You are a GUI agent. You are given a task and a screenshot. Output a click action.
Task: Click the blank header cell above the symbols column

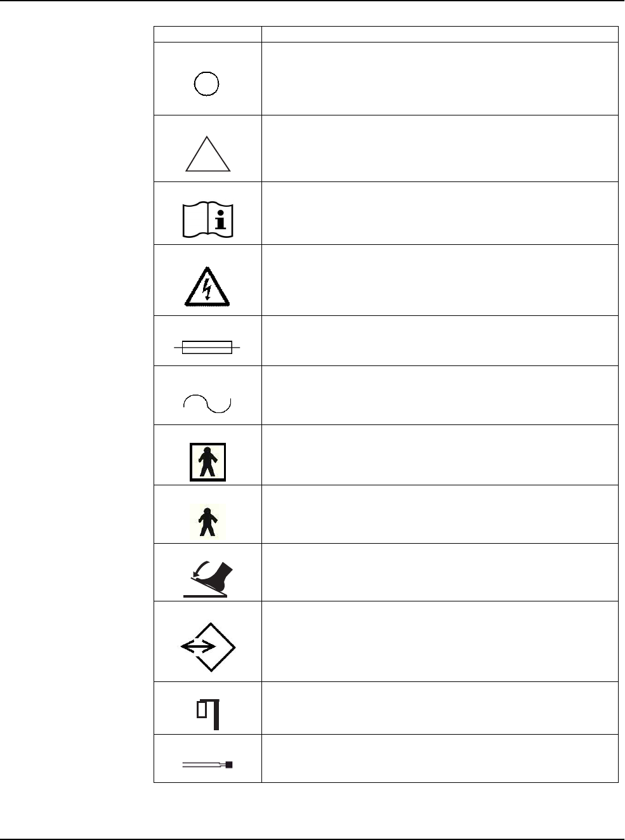tap(207, 34)
